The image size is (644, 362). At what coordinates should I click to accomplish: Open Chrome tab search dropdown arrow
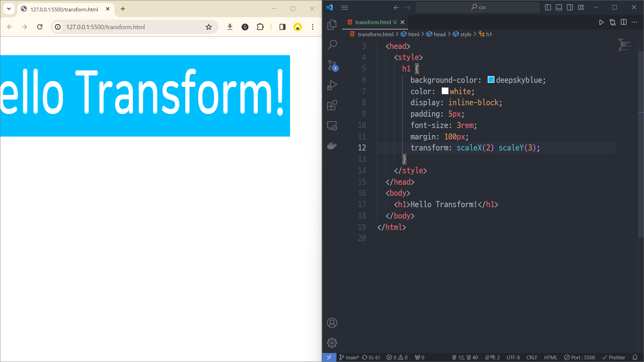pos(9,9)
